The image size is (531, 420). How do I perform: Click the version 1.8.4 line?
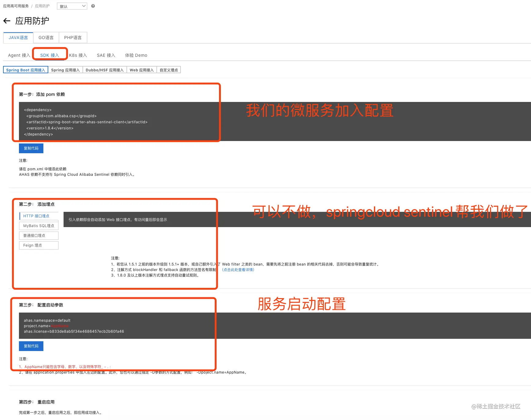pos(50,128)
